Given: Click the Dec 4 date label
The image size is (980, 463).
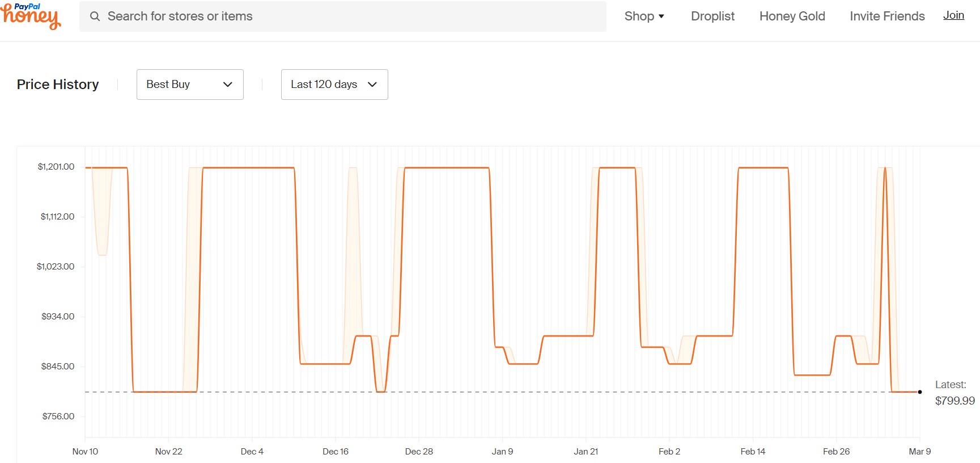Looking at the screenshot, I should coord(252,452).
